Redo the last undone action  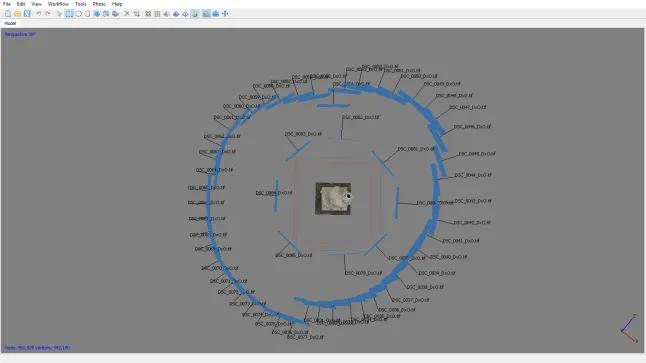tap(48, 14)
